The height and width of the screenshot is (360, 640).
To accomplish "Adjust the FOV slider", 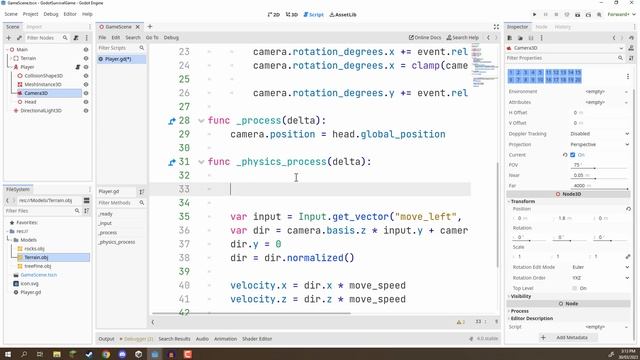I will click(598, 168).
